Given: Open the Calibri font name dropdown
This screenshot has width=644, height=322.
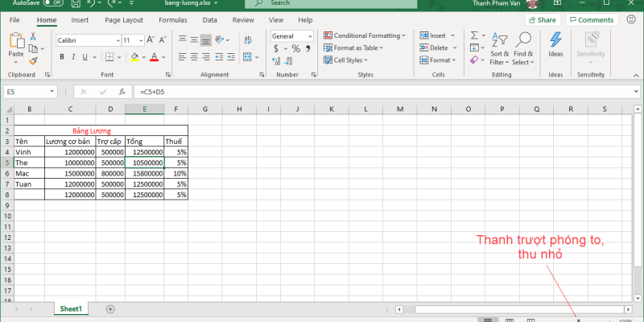Looking at the screenshot, I should coord(86,39).
